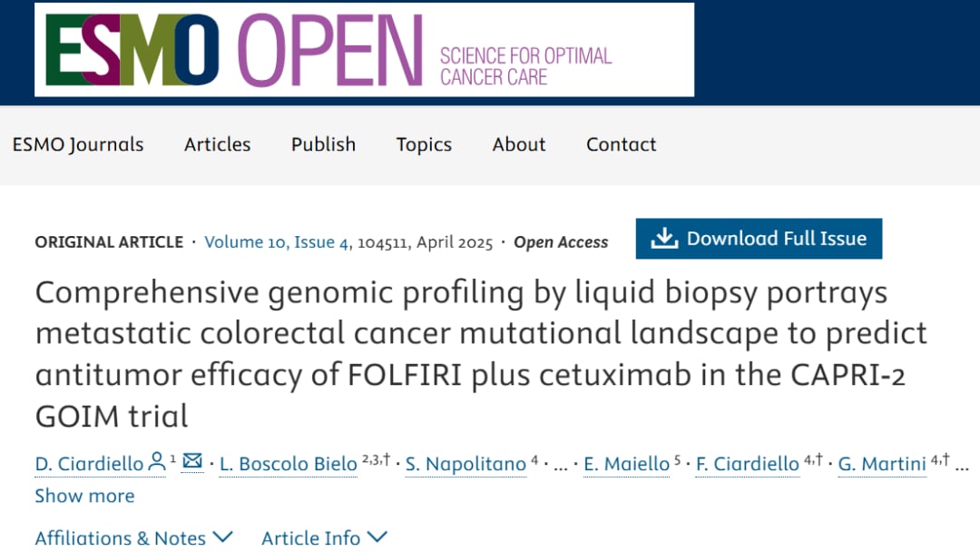The width and height of the screenshot is (980, 552).
Task: Click the envelope email icon for D. Ciardiello
Action: click(192, 462)
